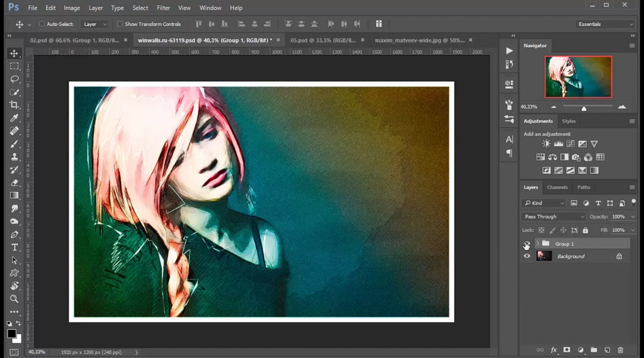The image size is (644, 358).
Task: Create a new layer
Action: 608,350
